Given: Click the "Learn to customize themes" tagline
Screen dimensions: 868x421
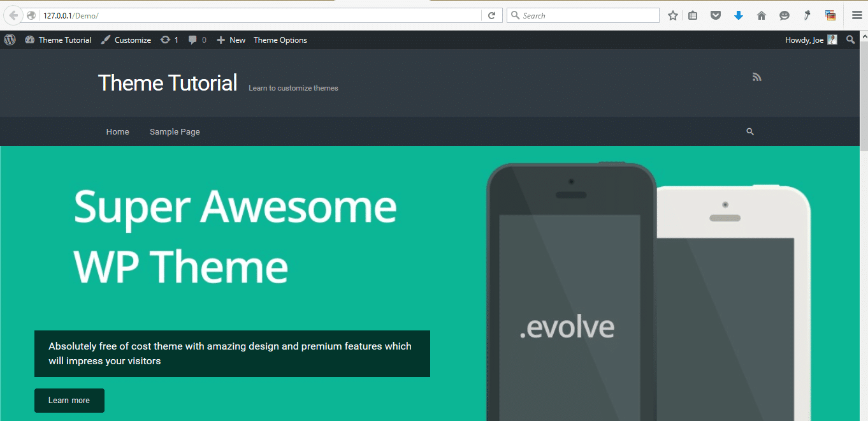Looking at the screenshot, I should [293, 88].
